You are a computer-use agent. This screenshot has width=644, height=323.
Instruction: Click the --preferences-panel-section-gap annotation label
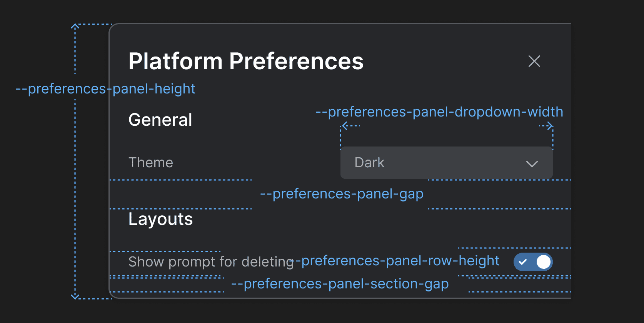pos(340,284)
